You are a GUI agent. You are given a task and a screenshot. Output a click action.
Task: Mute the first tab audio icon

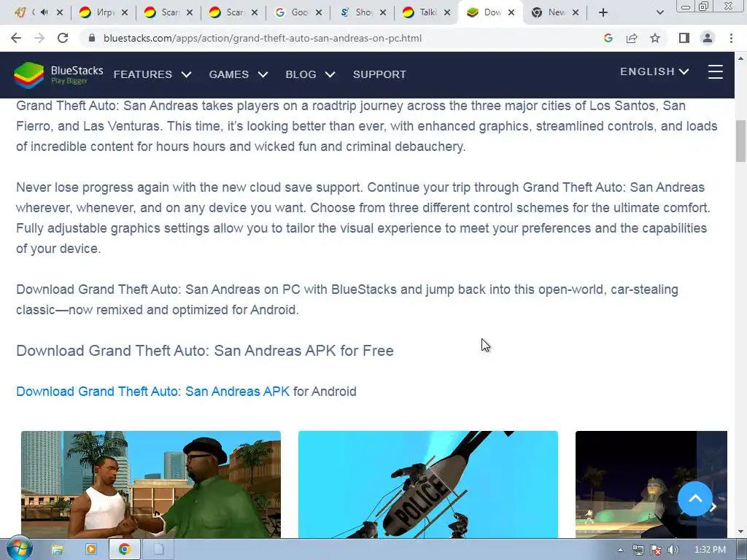(x=44, y=12)
